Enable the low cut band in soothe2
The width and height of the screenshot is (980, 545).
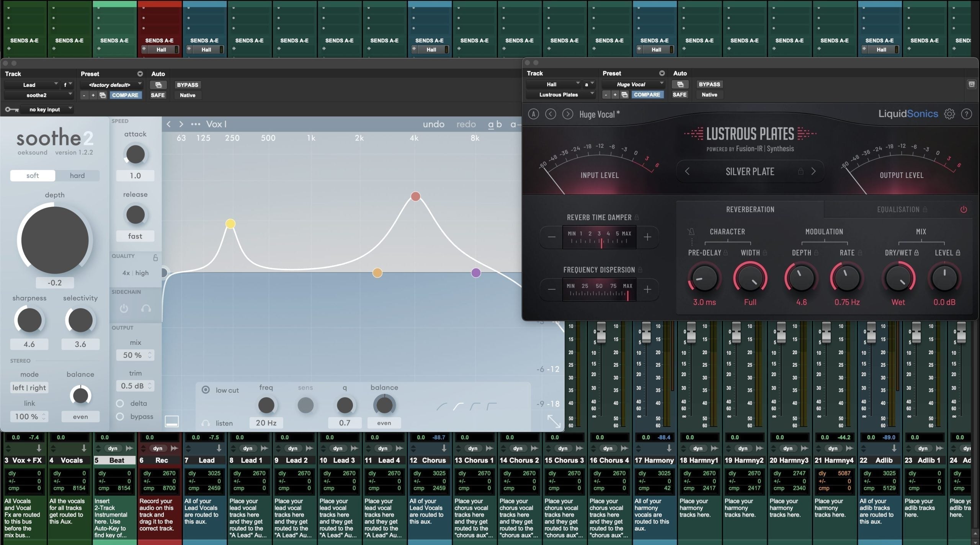(205, 390)
